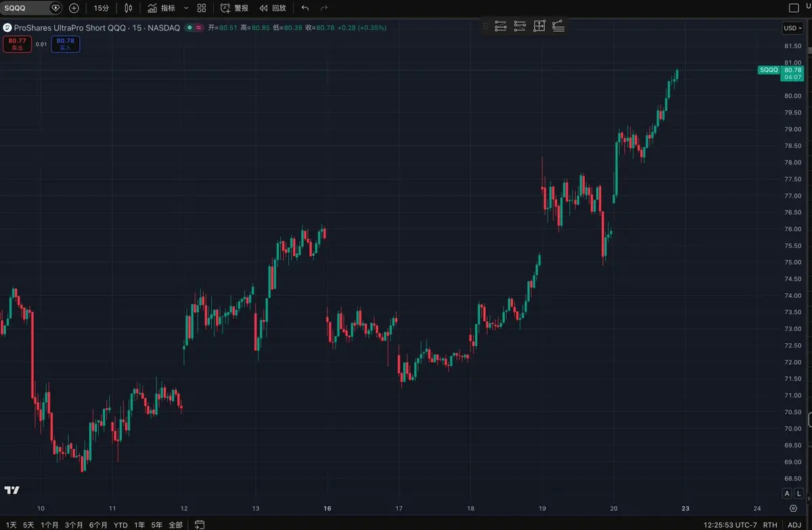Select the 5年 time range
The height and width of the screenshot is (530, 812).
157,525
